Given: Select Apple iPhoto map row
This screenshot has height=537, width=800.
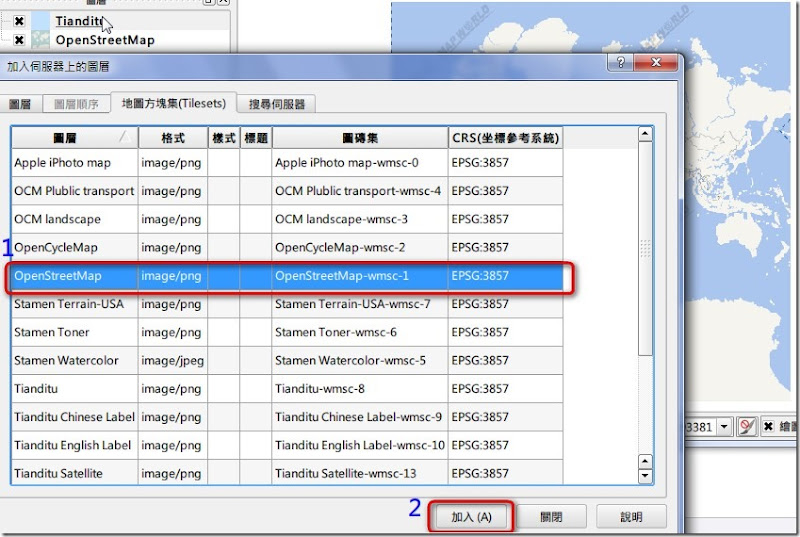Looking at the screenshot, I should 287,163.
